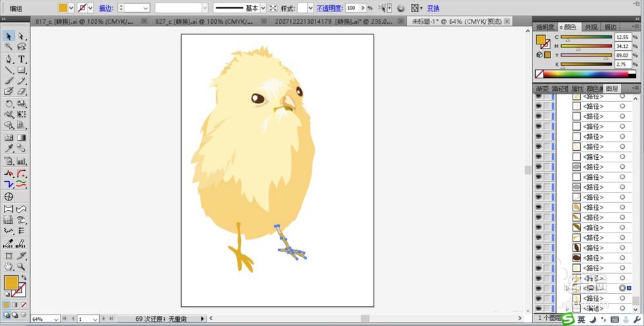Click the Line Segment tool
Image resolution: width=644 pixels, height=326 pixels.
(x=9, y=70)
